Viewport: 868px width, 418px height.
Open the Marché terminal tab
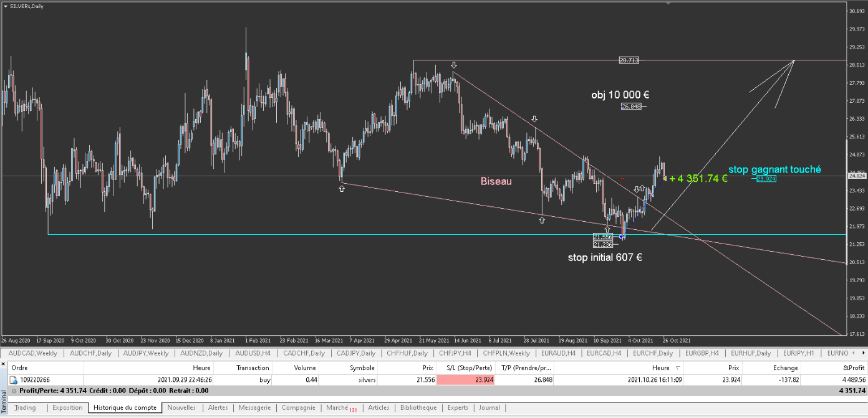point(340,407)
